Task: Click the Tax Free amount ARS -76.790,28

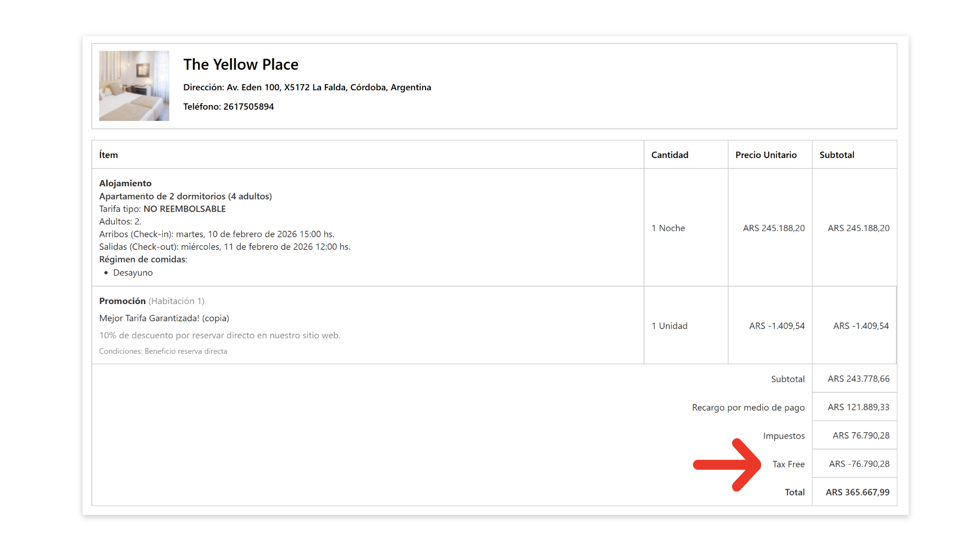Action: (x=859, y=464)
